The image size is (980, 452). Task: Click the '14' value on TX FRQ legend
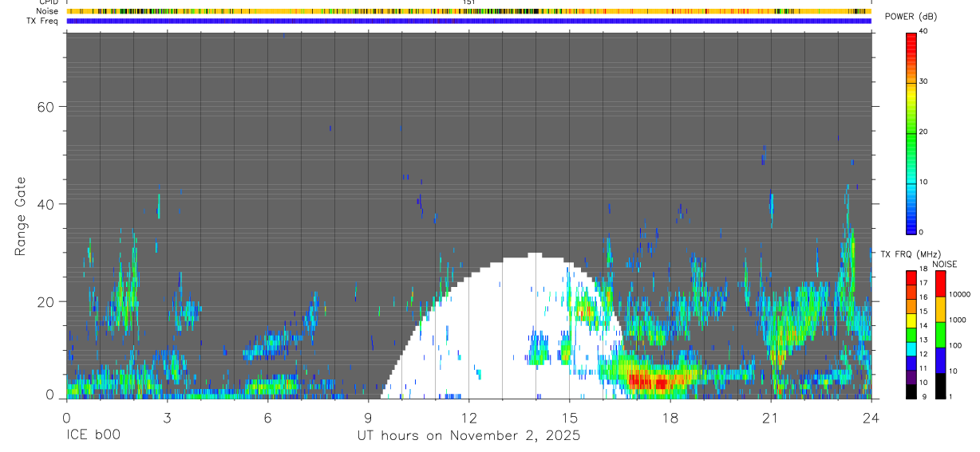tap(923, 325)
